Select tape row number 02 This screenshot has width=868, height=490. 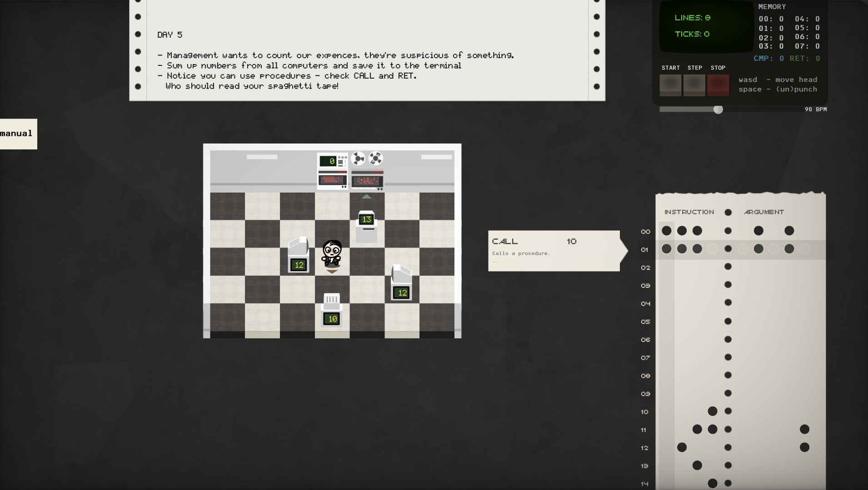[645, 267]
